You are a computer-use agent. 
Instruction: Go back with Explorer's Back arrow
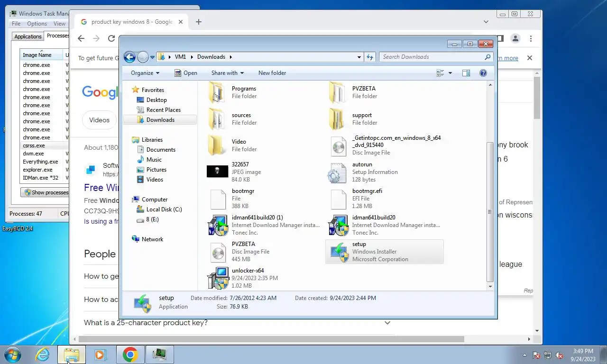pos(129,57)
